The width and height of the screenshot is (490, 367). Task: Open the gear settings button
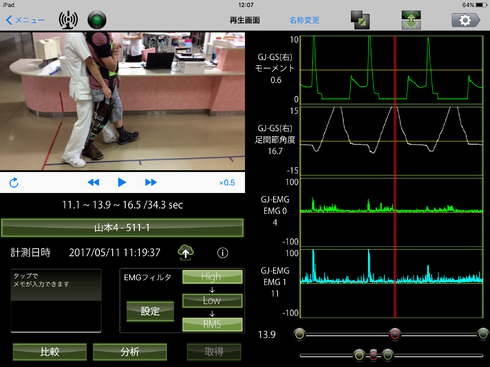point(466,20)
